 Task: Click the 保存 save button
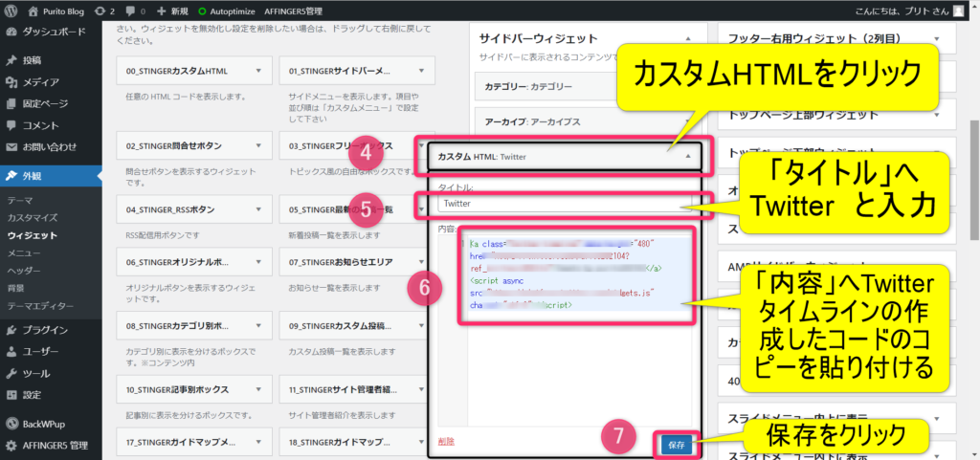point(676,445)
